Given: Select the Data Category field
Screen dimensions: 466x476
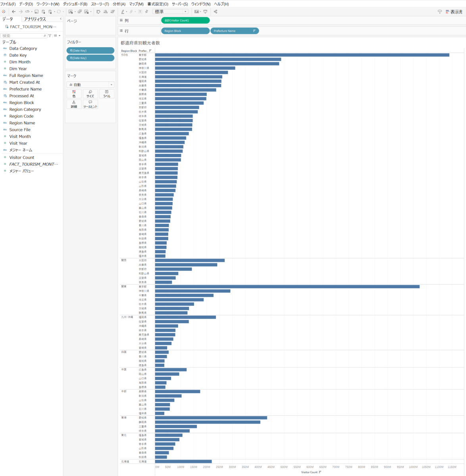Looking at the screenshot, I should [23, 48].
